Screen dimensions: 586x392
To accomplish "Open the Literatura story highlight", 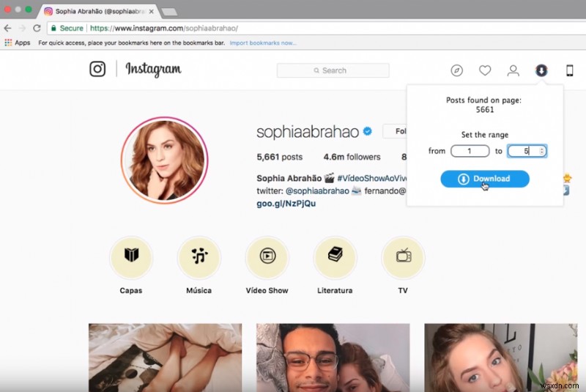I will (335, 257).
